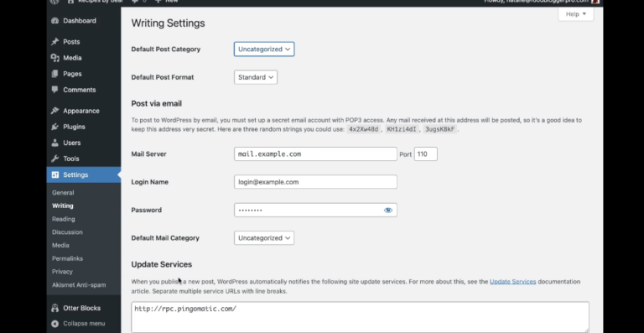Open the Comments menu item

coord(80,90)
